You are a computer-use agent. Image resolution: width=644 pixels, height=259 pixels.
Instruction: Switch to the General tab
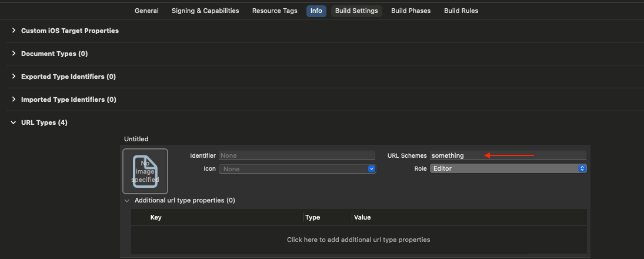[x=146, y=11]
